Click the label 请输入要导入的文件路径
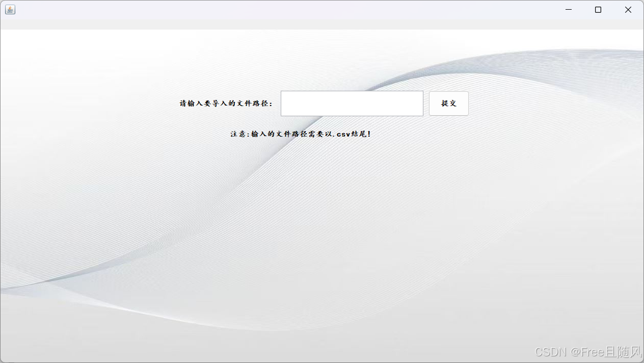The image size is (644, 363). pos(226,103)
